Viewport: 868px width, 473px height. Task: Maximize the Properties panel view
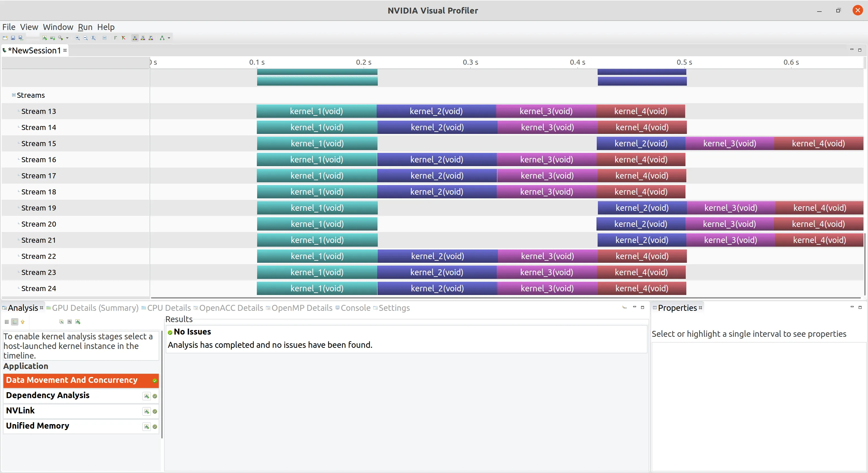[860, 308]
